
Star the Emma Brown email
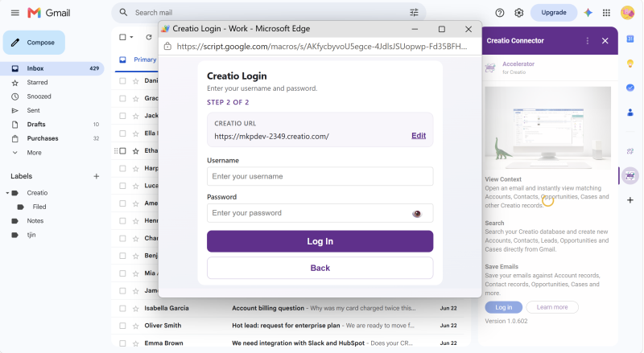[135, 343]
